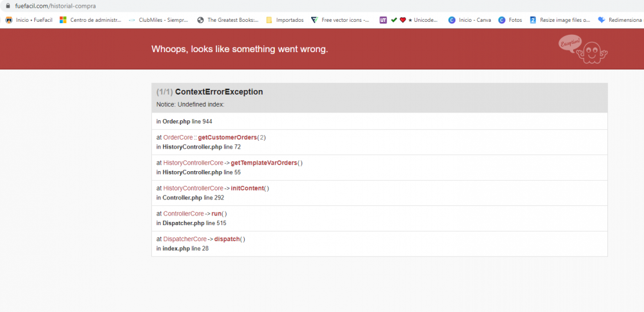Click the dispatch method name
The image size is (644, 312).
(227, 239)
